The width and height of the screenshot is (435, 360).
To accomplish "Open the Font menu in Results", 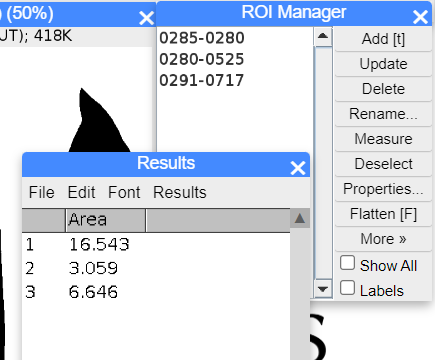I will [124, 192].
